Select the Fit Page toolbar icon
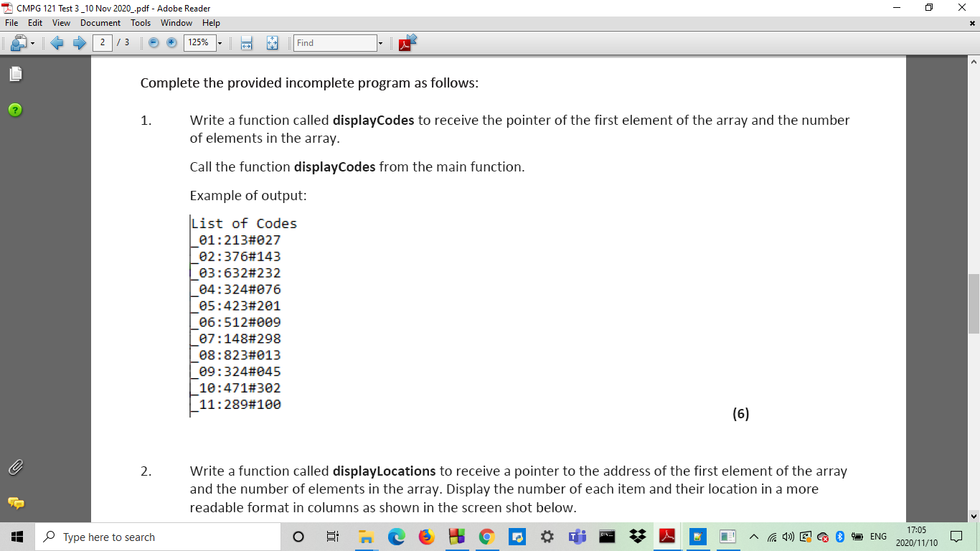Viewport: 980px width, 551px height. coord(271,42)
